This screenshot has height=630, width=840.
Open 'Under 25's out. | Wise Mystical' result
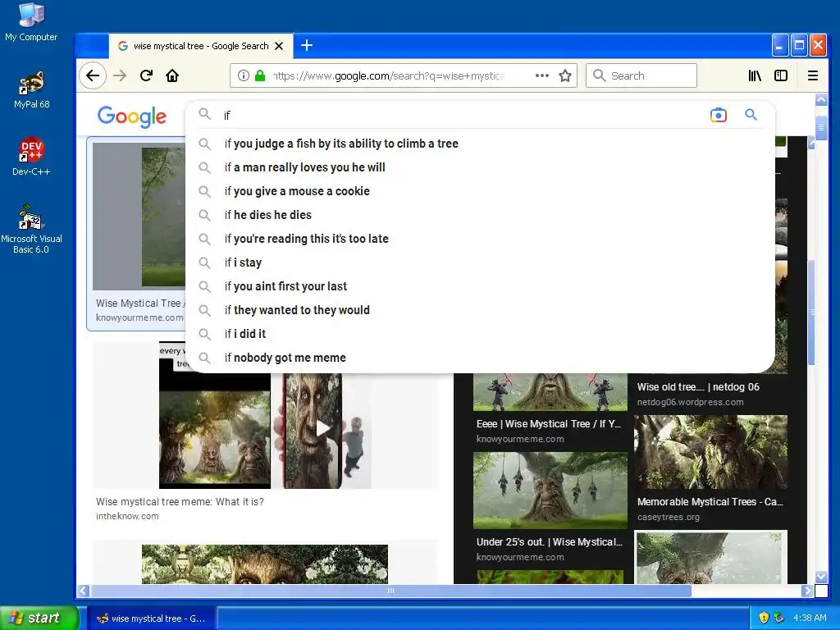(x=549, y=541)
